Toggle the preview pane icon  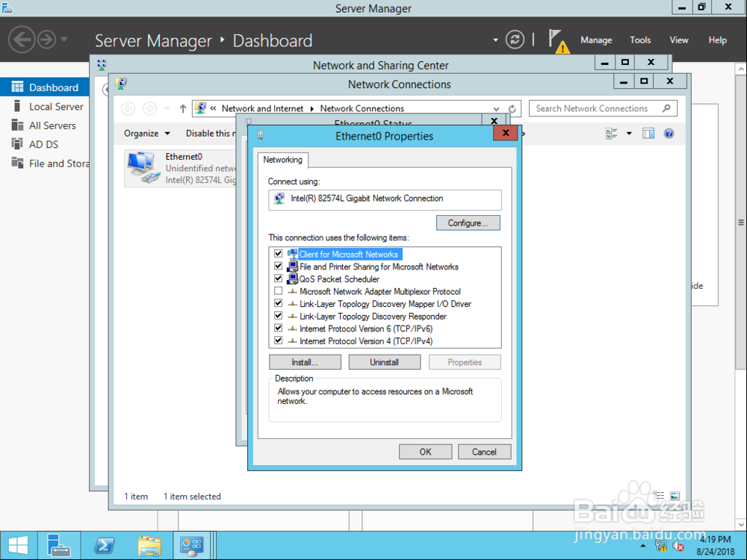648,134
